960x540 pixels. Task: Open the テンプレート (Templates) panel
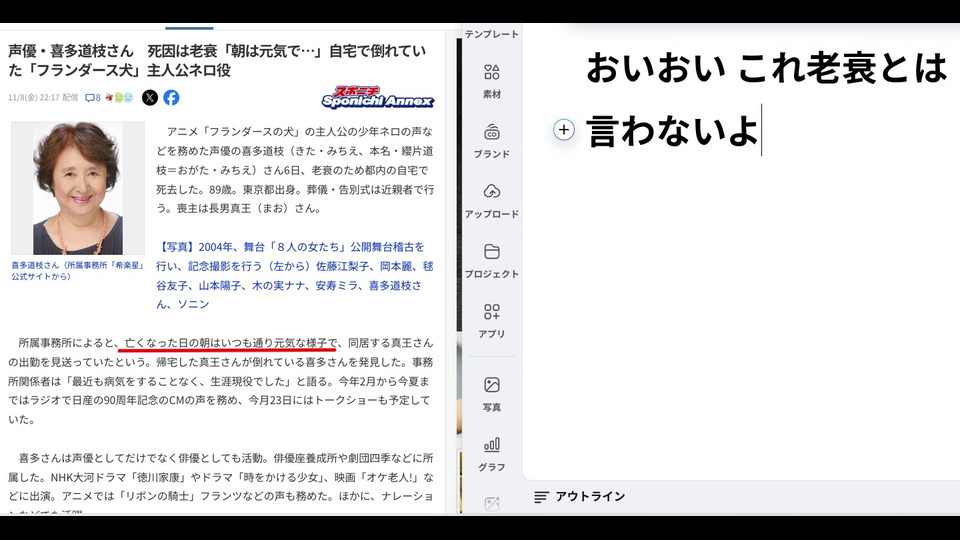point(492,34)
